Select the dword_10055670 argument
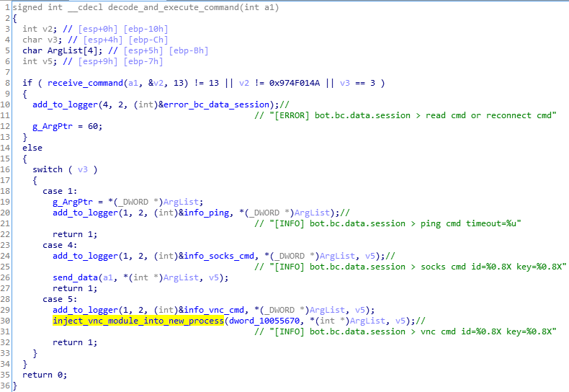This screenshot has width=569, height=392. pyautogui.click(x=264, y=321)
